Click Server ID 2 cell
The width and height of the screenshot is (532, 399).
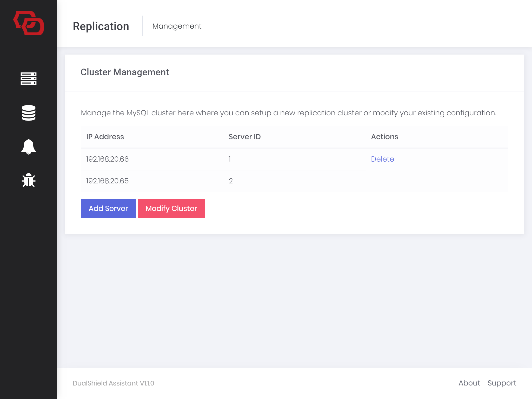pos(231,181)
